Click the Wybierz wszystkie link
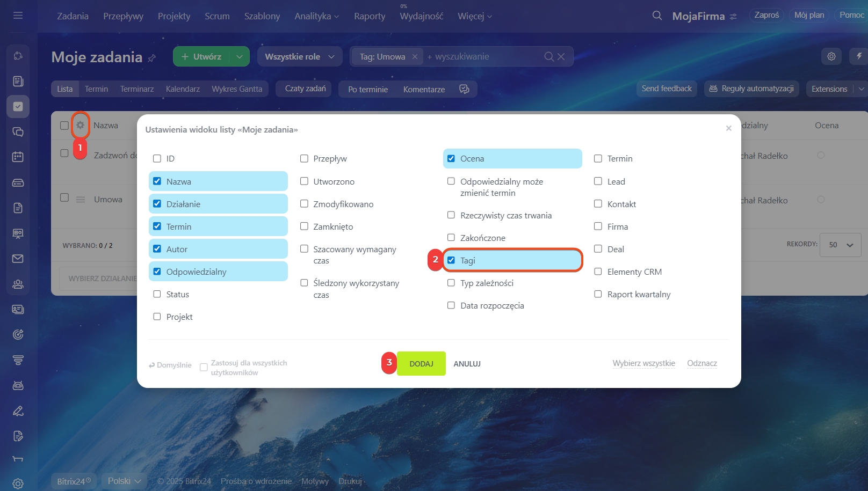 (643, 363)
